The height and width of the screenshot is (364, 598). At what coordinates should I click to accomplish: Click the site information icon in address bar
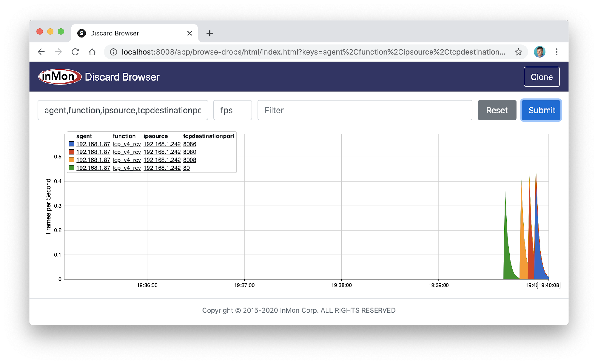click(113, 52)
